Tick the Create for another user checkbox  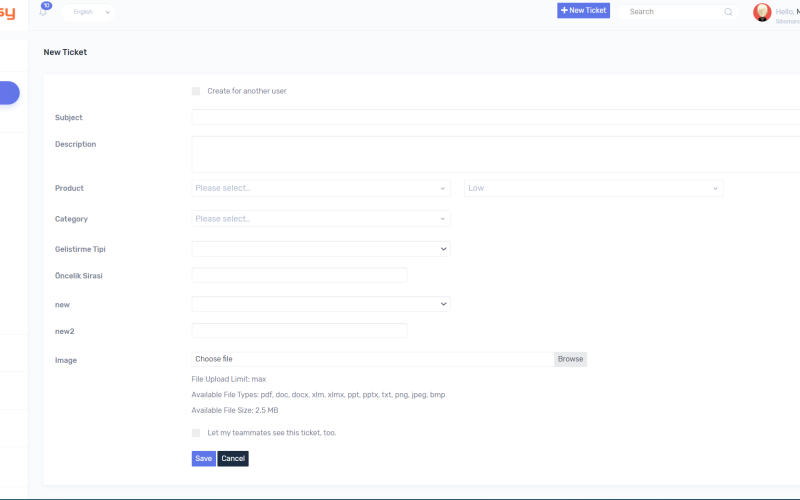[x=196, y=91]
